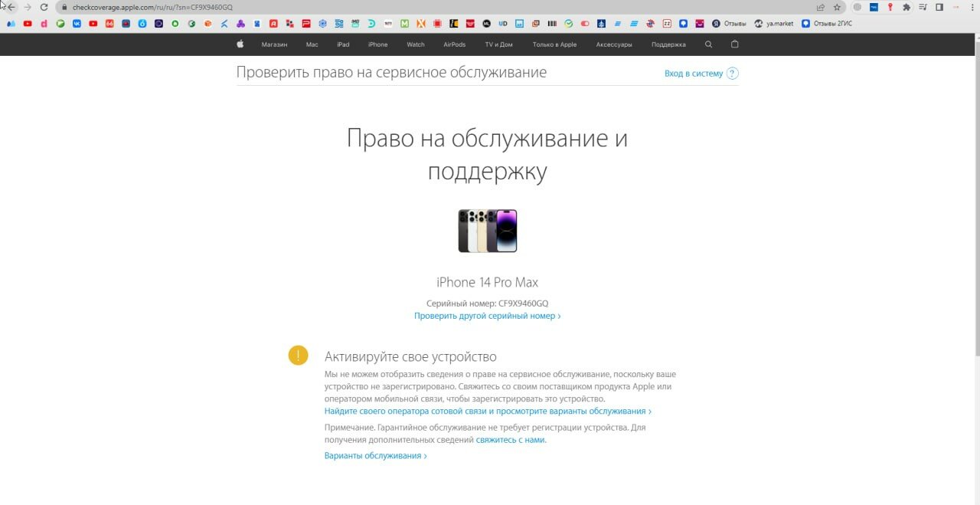Click the yellow exclamation warning icon
This screenshot has height=505, width=980.
tap(298, 356)
